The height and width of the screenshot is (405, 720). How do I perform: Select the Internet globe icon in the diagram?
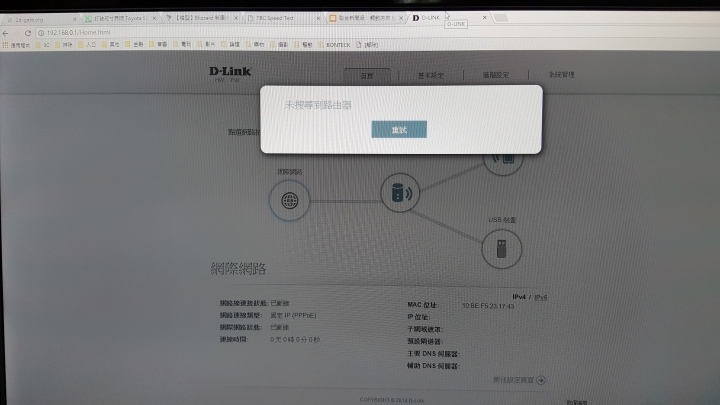(290, 201)
